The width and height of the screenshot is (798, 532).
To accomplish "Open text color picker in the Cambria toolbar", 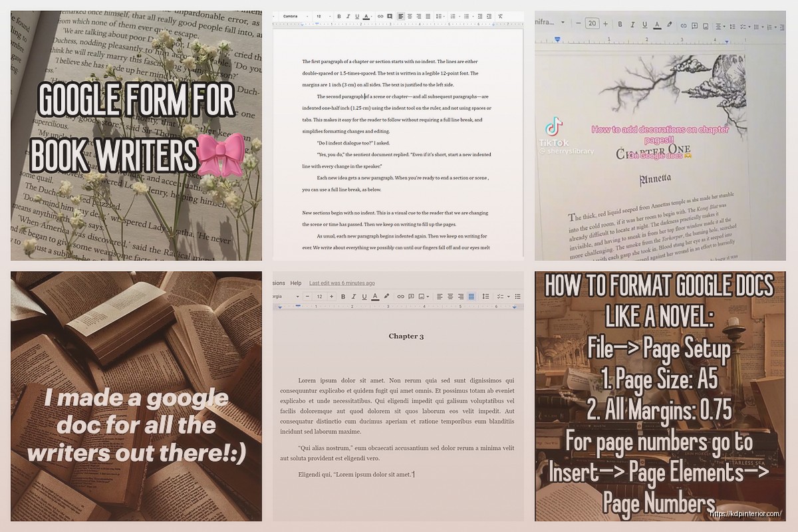I will 366,16.
